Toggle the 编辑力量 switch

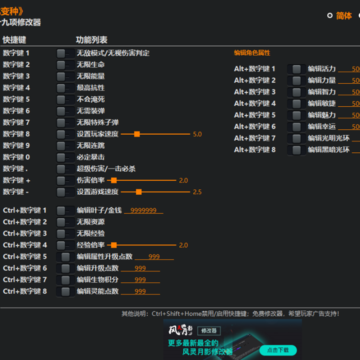click(296, 81)
